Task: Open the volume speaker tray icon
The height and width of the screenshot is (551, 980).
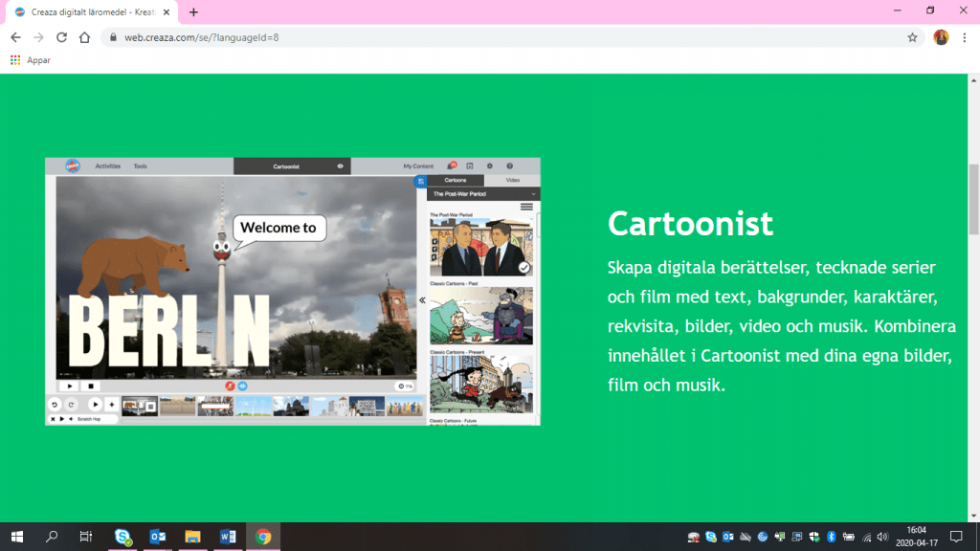Action: click(x=882, y=538)
